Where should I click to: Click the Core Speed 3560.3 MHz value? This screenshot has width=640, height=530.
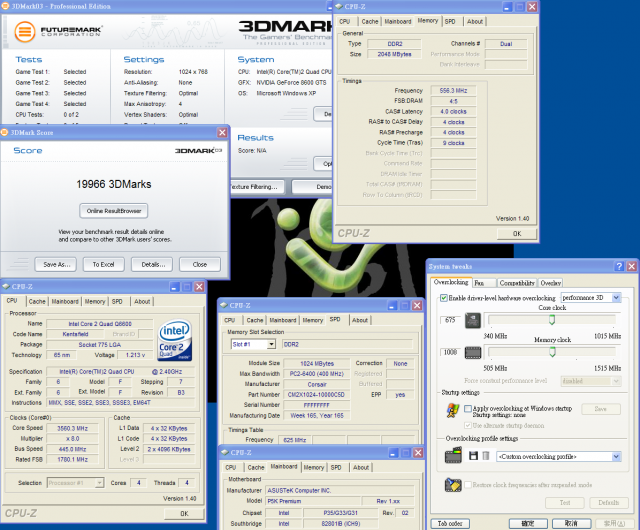coord(72,428)
